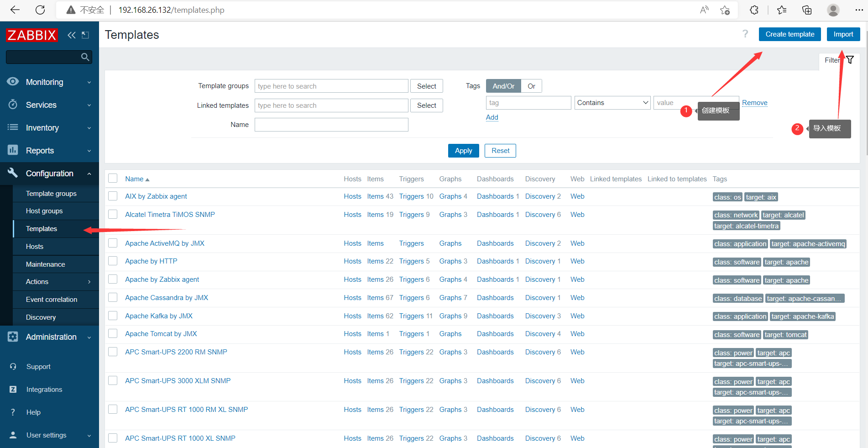Add this page to favorites
868x448 pixels.
[x=725, y=10]
